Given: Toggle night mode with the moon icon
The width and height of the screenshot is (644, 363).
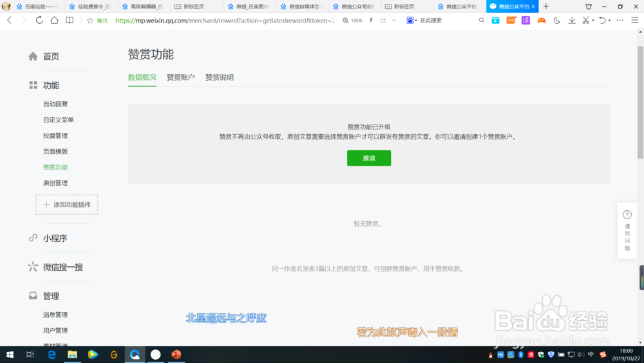Looking at the screenshot, I should pos(556,20).
